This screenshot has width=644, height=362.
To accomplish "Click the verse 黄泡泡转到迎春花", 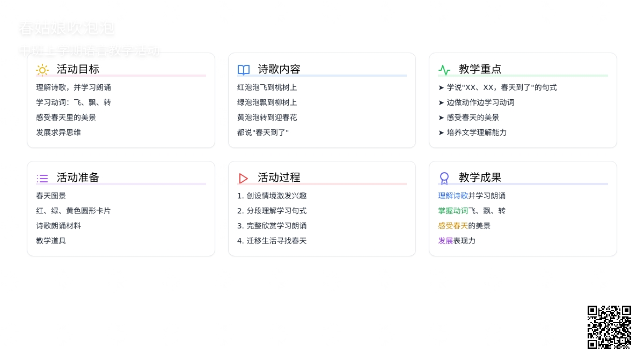I will point(267,117).
